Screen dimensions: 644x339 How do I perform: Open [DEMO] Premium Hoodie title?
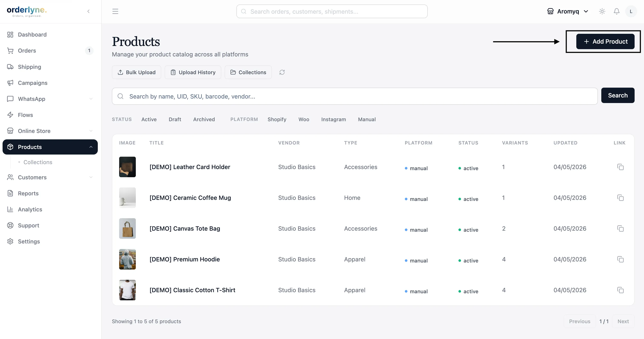(184, 259)
